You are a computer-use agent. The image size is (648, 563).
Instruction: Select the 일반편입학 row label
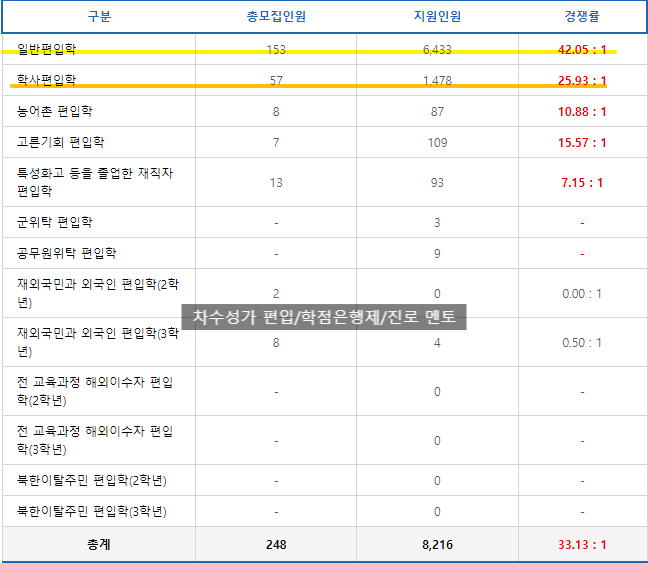click(46, 49)
